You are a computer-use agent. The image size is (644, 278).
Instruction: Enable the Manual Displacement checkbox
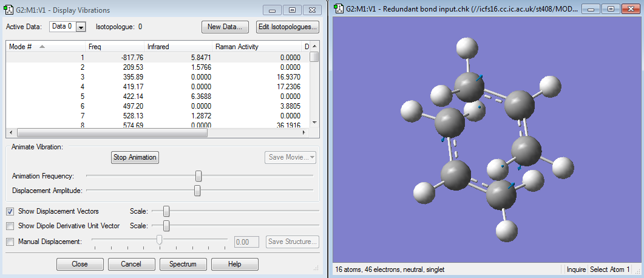[10, 242]
